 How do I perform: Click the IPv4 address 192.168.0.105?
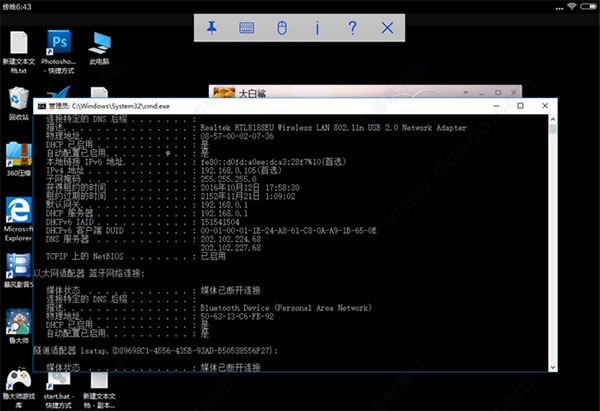tap(241, 170)
